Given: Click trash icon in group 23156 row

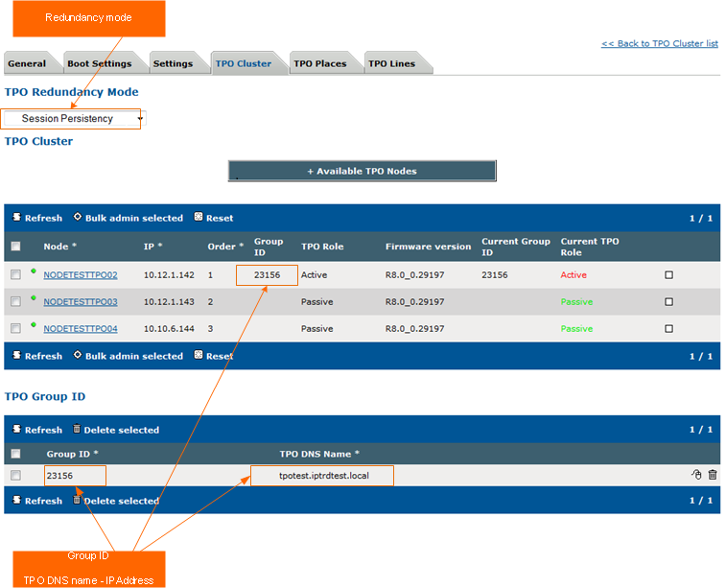Looking at the screenshot, I should 713,475.
